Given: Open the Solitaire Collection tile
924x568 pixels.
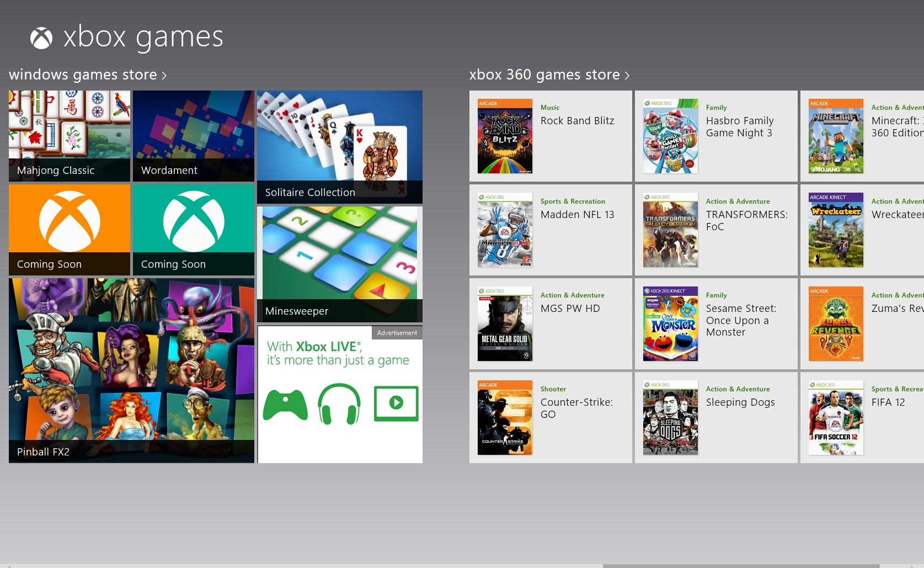Looking at the screenshot, I should [x=340, y=147].
